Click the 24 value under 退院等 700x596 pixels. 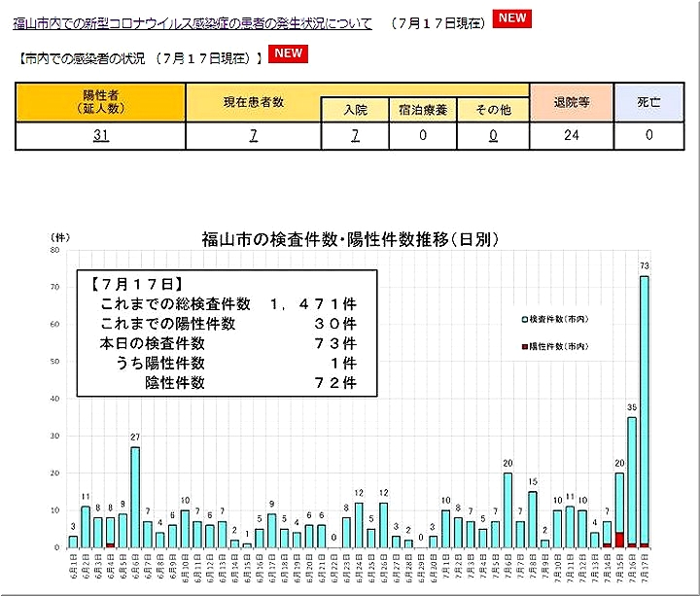point(571,136)
